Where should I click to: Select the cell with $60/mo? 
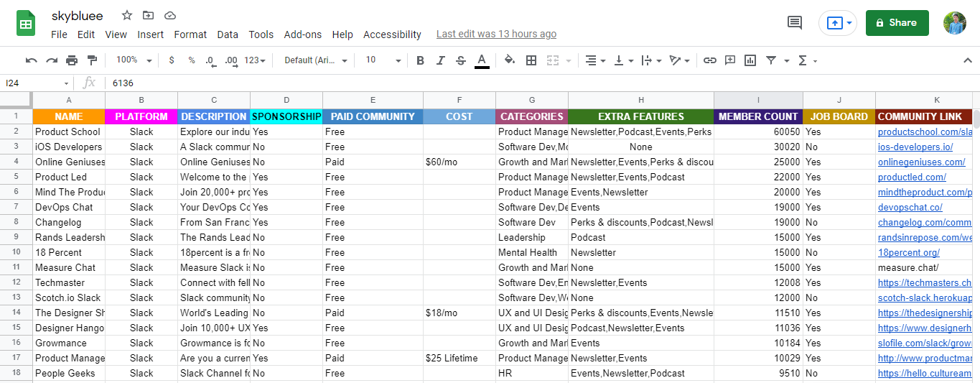[459, 162]
